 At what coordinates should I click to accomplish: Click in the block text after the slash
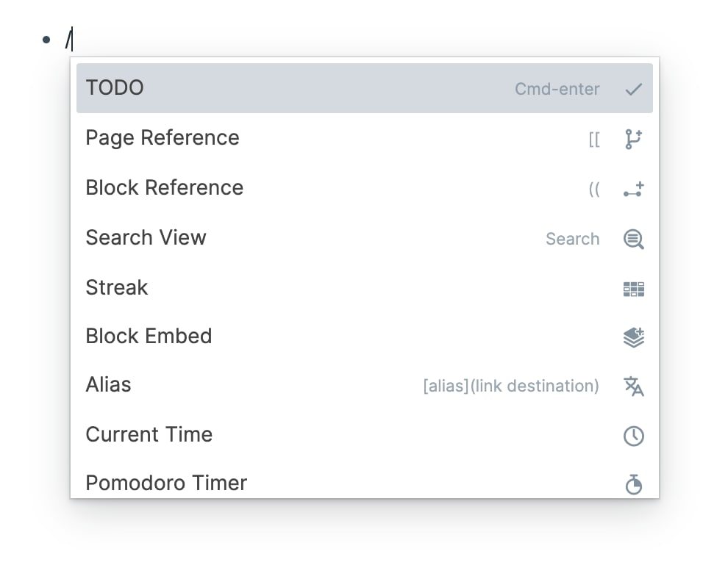tap(81, 38)
